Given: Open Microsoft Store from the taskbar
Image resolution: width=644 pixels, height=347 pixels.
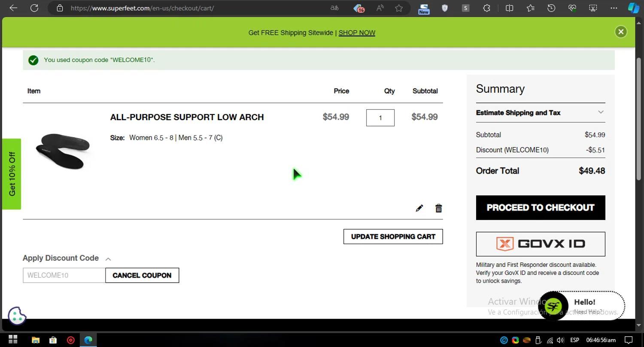Looking at the screenshot, I should [53, 340].
